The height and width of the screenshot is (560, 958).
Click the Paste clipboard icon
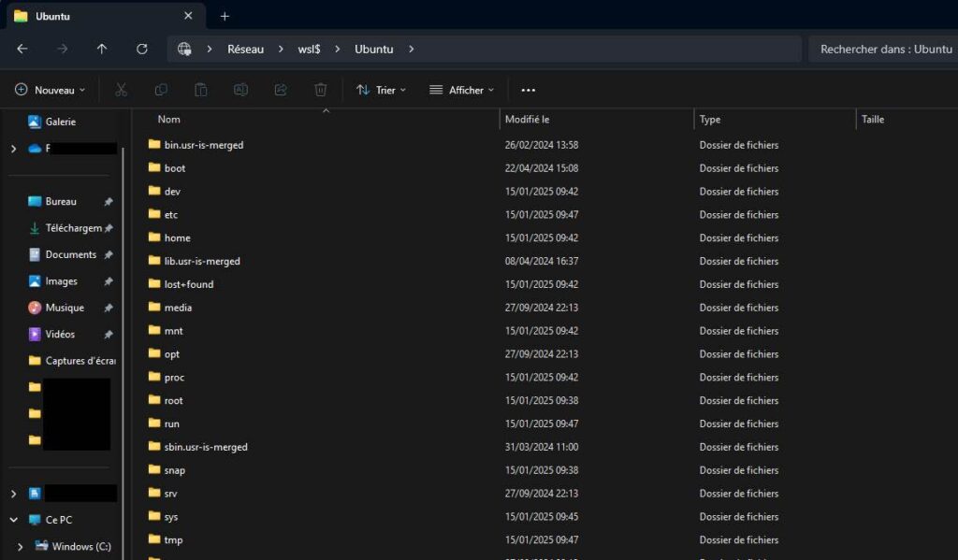point(200,90)
